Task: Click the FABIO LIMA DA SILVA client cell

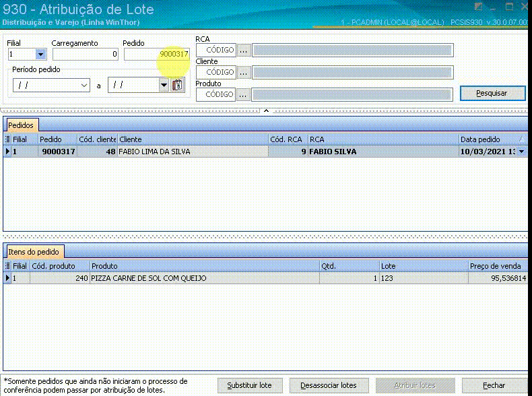Action: point(193,152)
